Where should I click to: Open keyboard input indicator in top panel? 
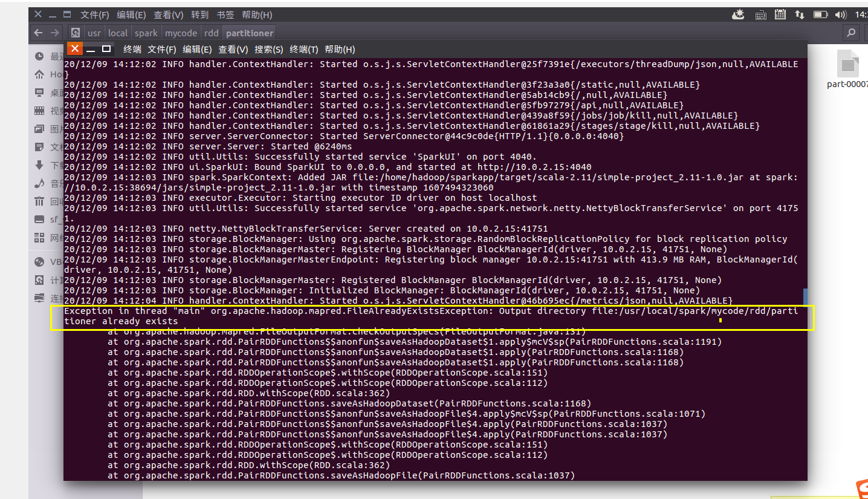click(760, 15)
